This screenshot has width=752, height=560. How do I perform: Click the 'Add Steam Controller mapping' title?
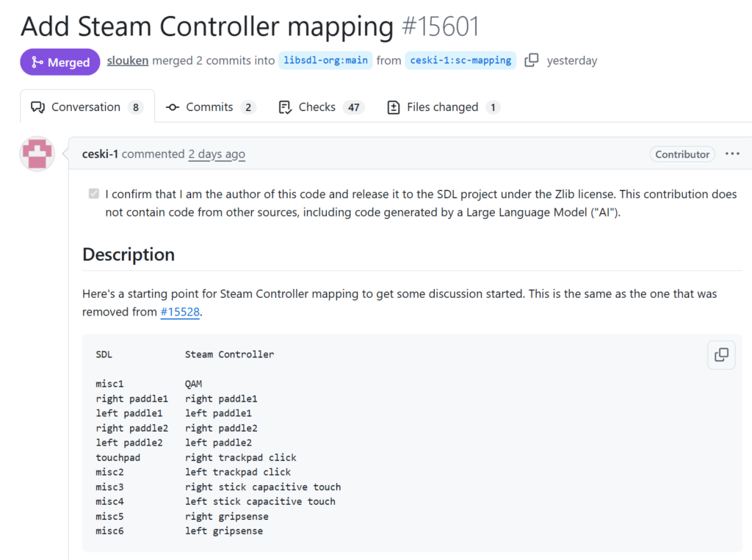[207, 26]
